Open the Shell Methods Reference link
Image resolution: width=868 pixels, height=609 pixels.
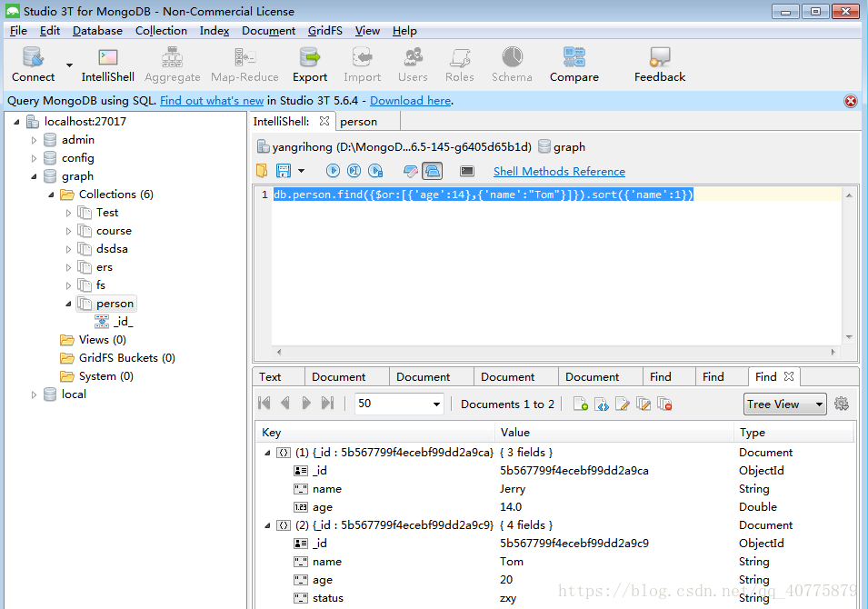click(x=559, y=172)
